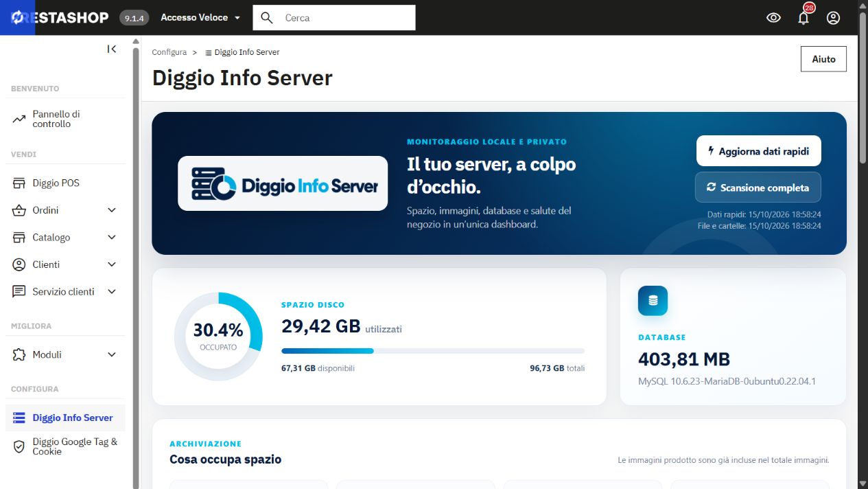Click the Diggio POS store icon
This screenshot has height=489, width=868.
coord(19,183)
